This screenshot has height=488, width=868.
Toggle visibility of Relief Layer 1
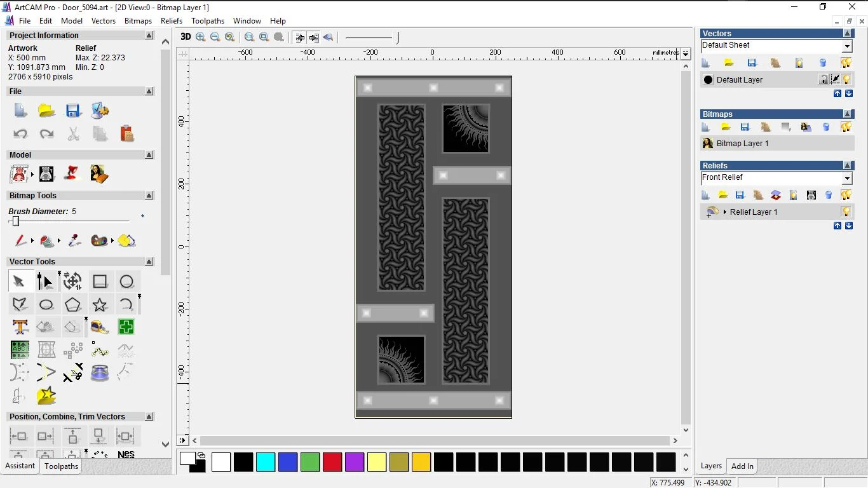[846, 212]
